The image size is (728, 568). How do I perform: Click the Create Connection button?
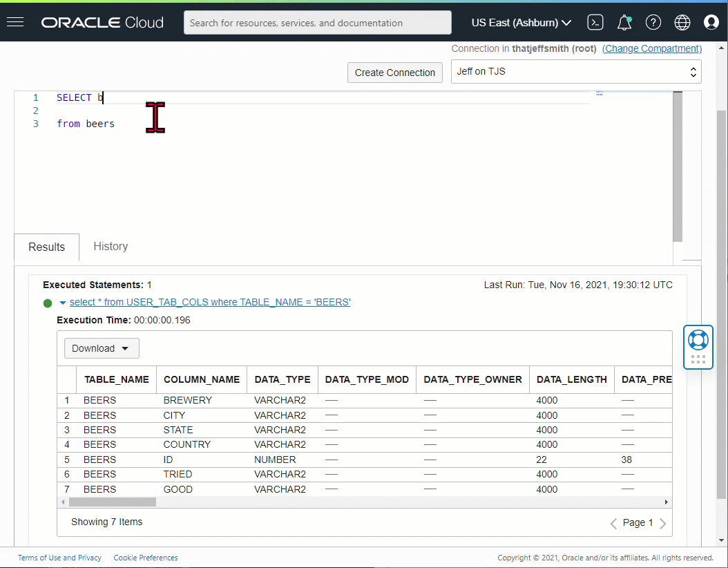click(394, 73)
